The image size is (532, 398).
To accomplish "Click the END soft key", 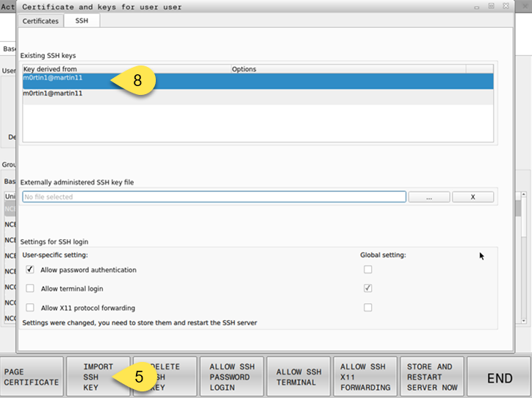I will tap(499, 377).
